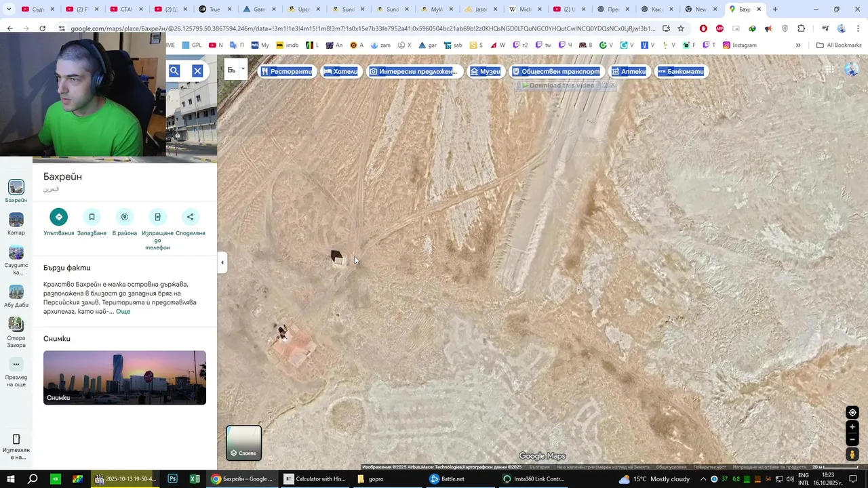Go back with browser back arrow

(9, 28)
